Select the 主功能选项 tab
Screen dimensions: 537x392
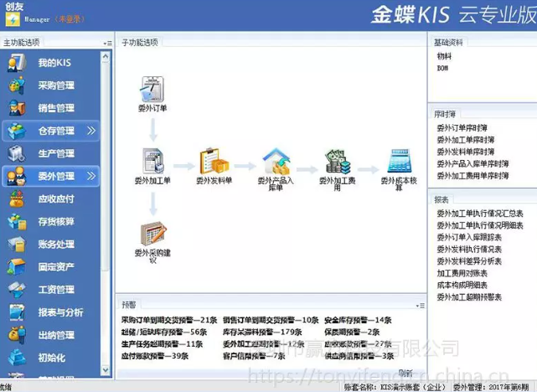[x=21, y=43]
